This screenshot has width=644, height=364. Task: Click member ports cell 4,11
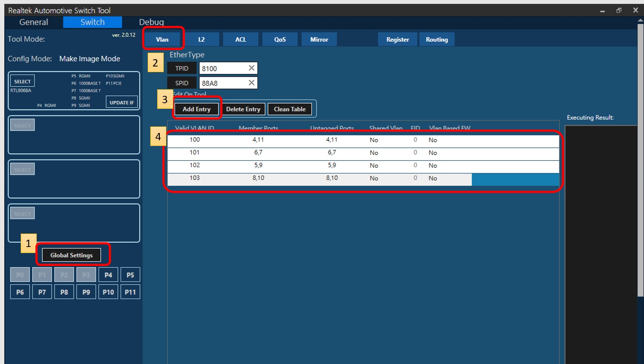tap(258, 139)
